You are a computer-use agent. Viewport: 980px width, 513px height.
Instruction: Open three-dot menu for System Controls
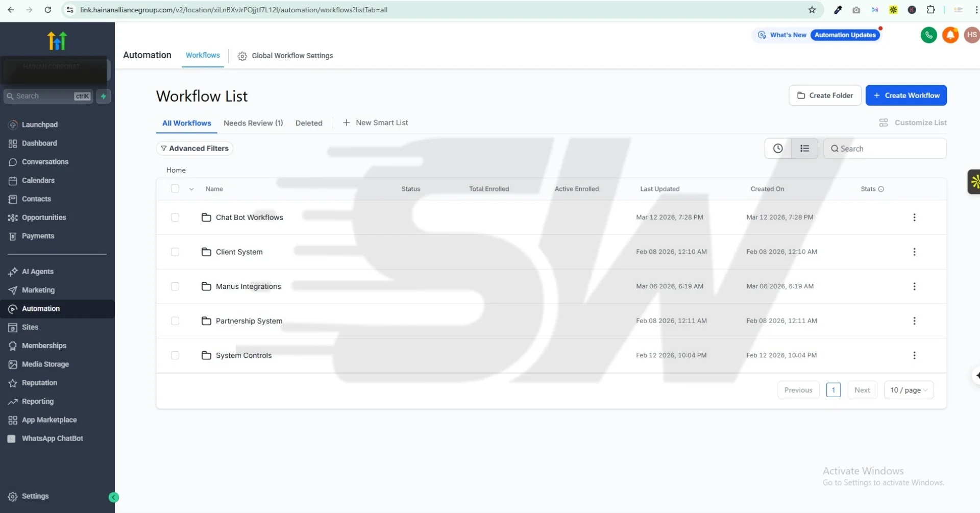914,356
